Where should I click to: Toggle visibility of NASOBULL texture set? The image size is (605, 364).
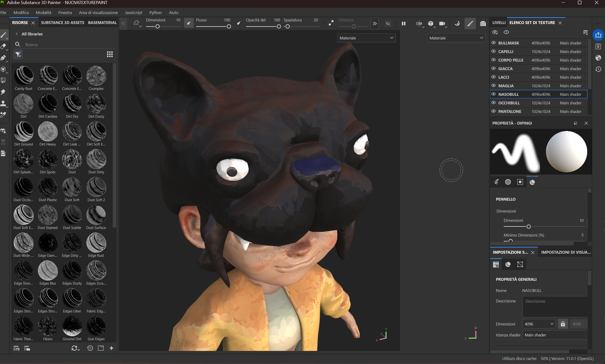[494, 94]
